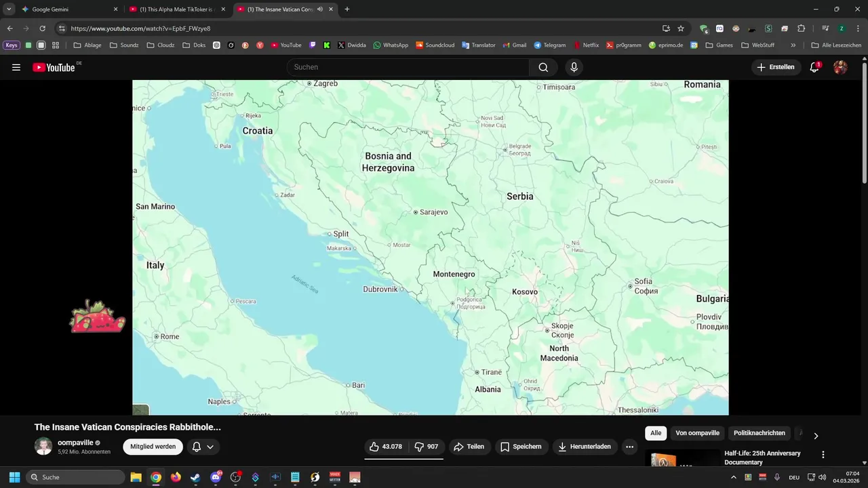Image resolution: width=868 pixels, height=488 pixels.
Task: Open the Alle Lesezeichen folder
Action: pyautogui.click(x=836, y=45)
